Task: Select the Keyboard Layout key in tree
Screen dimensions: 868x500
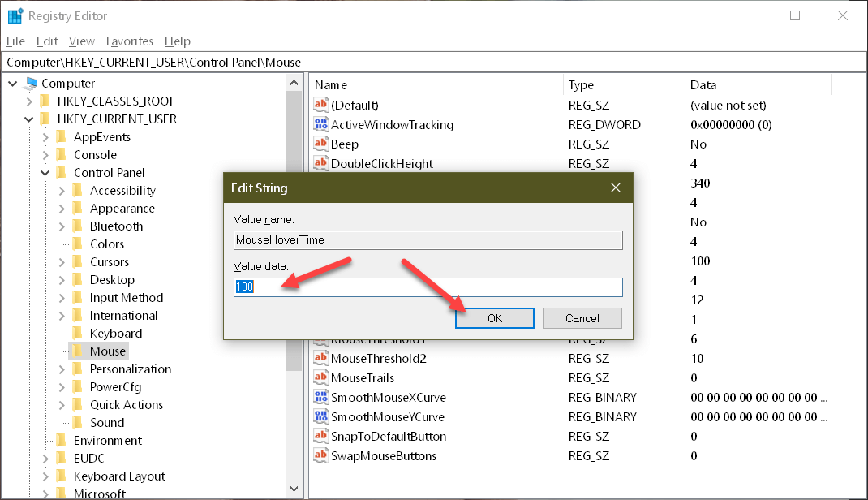Action: pos(119,476)
